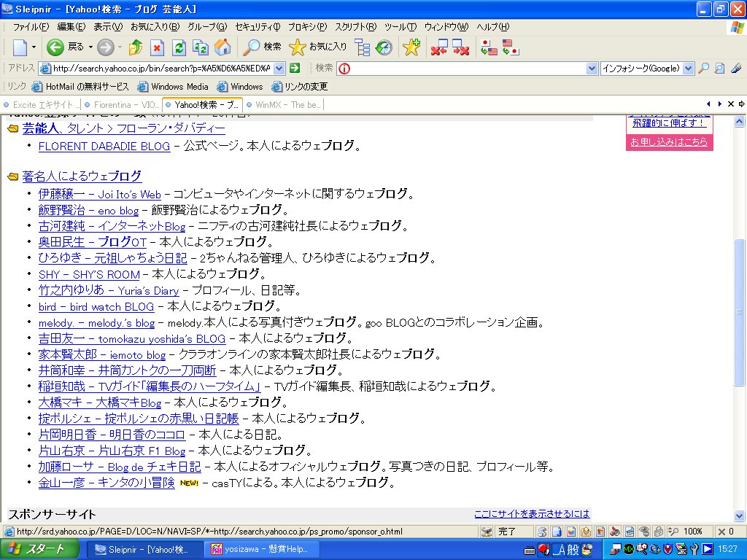Click the Japanese-to-English translate flag icon
Image resolution: width=747 pixels, height=560 pixels.
pyautogui.click(x=489, y=47)
